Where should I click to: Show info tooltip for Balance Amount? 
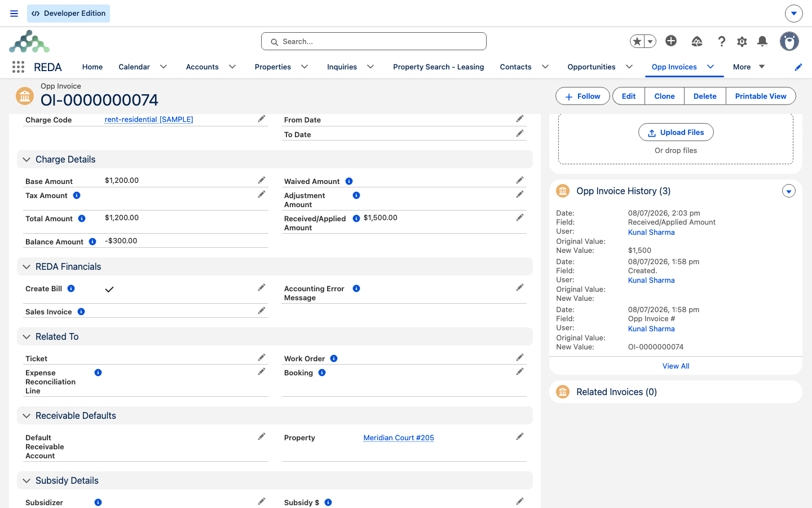pos(92,242)
